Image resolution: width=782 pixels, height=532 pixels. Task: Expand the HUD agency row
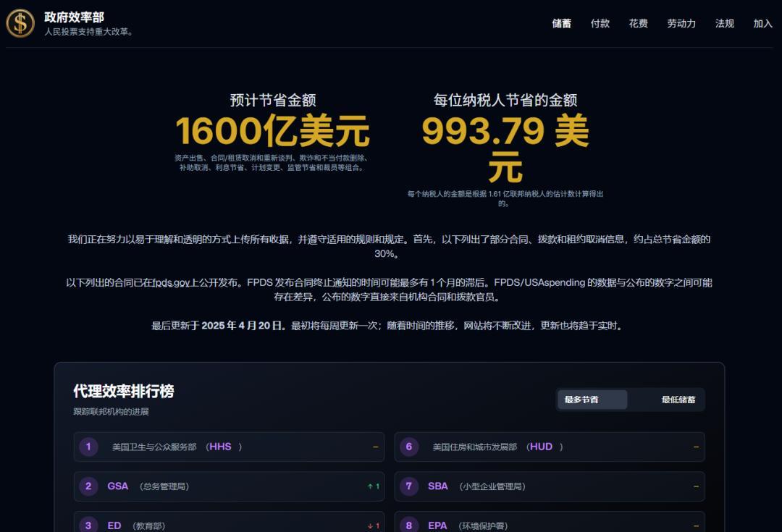click(549, 447)
